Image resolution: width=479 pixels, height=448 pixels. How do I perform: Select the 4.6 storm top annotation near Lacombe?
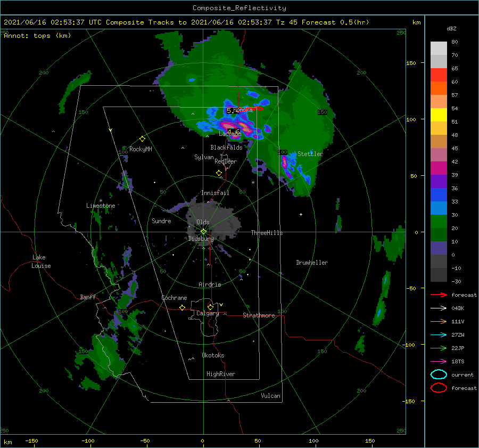[x=234, y=132]
